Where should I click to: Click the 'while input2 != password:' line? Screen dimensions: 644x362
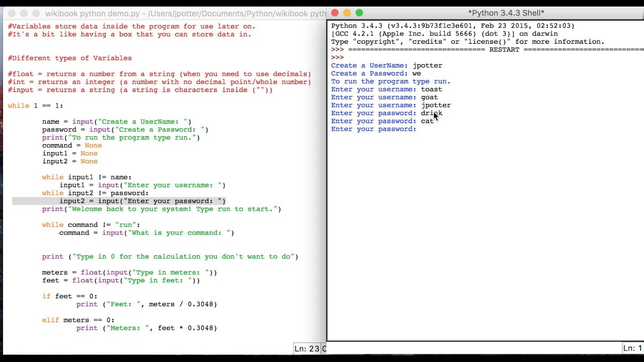(x=95, y=193)
